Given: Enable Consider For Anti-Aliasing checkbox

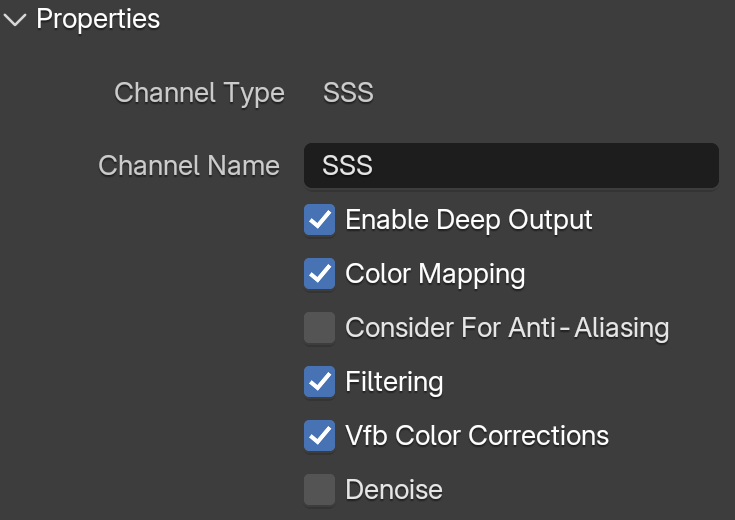Looking at the screenshot, I should (319, 327).
